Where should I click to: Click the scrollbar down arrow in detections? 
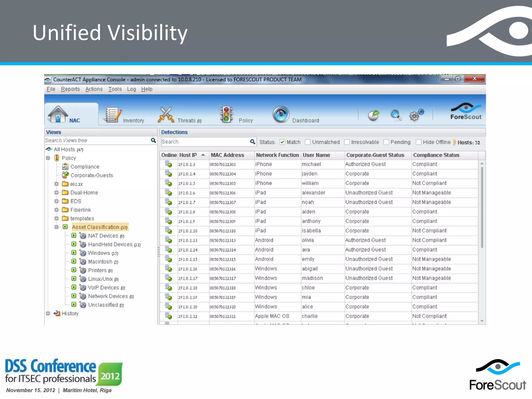click(x=482, y=321)
